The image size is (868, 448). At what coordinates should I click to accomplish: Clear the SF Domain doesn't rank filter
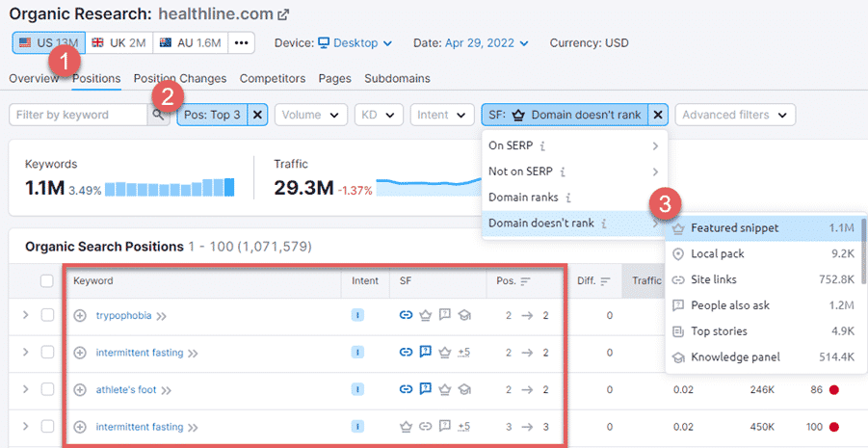(x=658, y=115)
